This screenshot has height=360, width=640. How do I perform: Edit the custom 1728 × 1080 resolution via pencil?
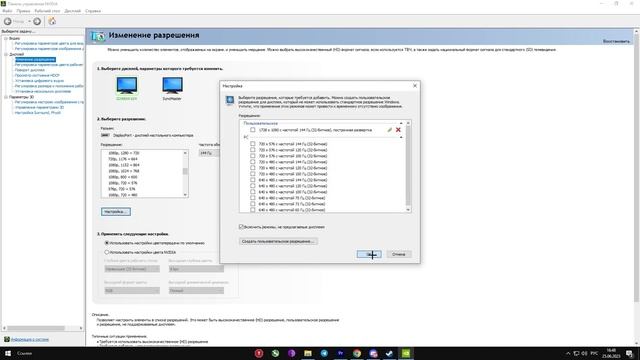(389, 130)
